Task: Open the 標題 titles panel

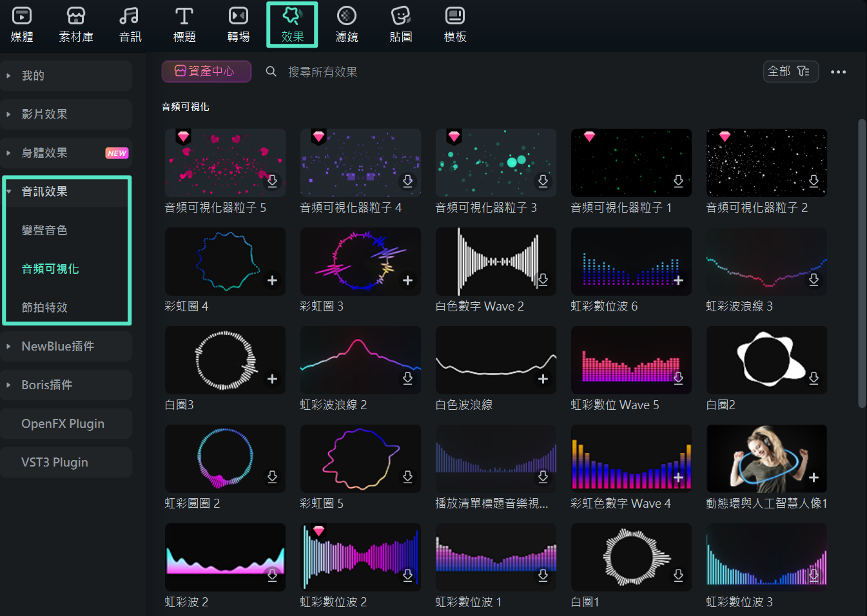Action: click(x=184, y=24)
